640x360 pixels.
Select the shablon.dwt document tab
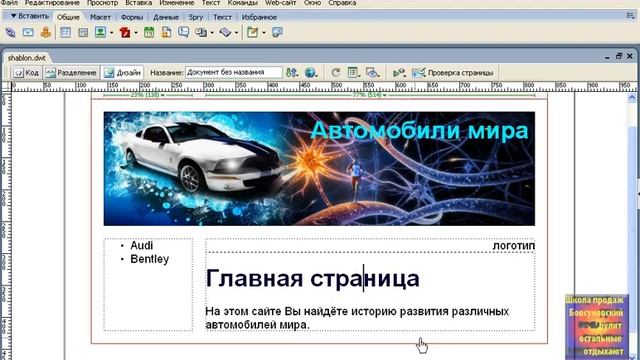pyautogui.click(x=27, y=58)
